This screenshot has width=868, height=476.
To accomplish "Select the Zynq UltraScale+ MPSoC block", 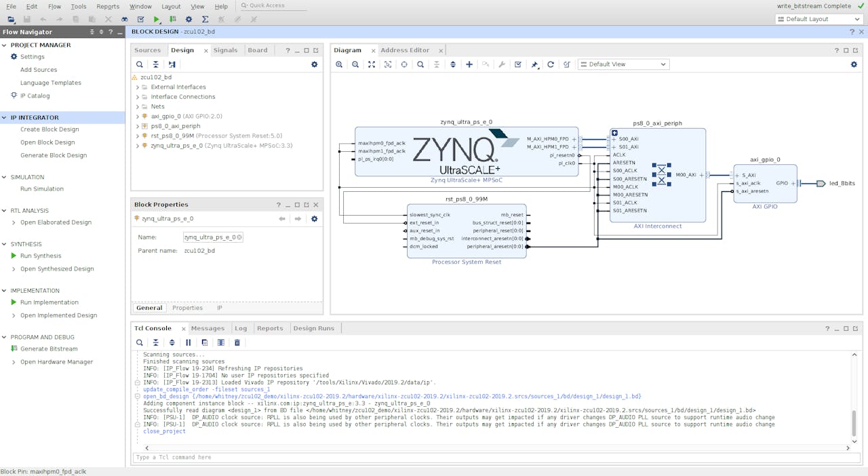I will coord(467,151).
